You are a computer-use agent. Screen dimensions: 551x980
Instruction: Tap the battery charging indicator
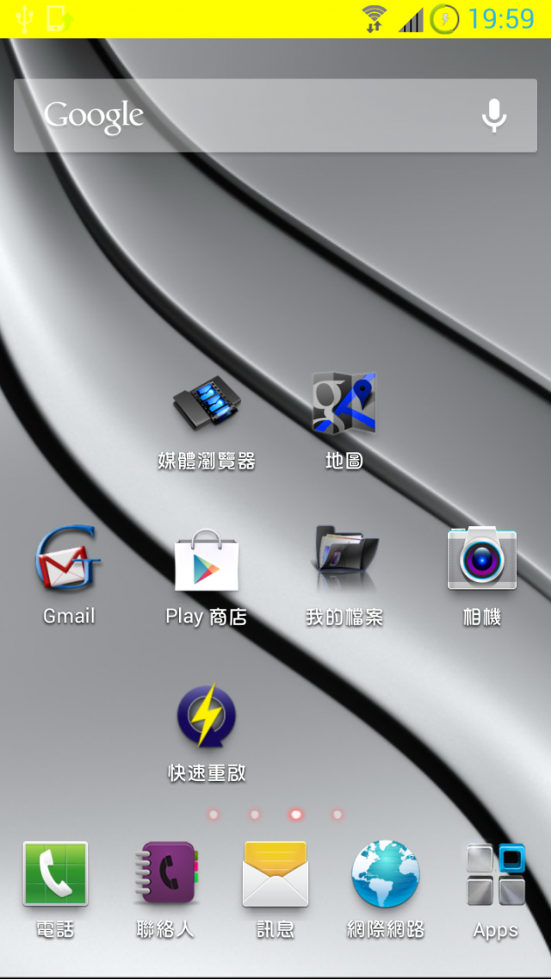445,19
